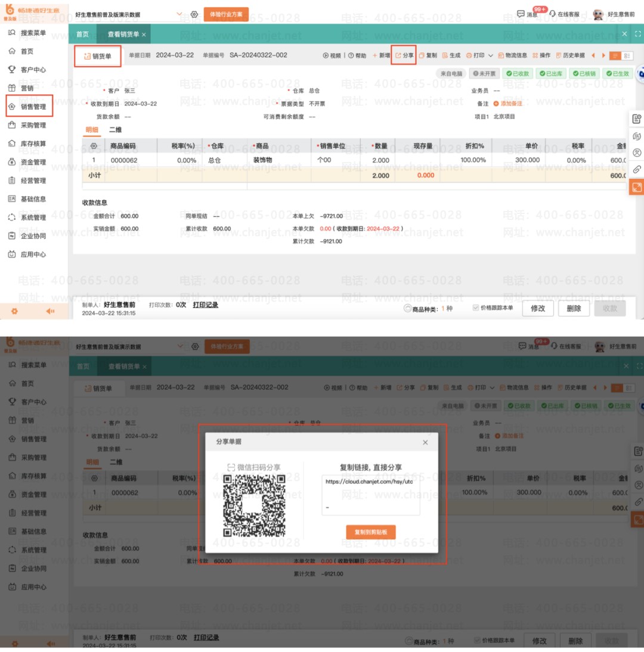In the upper screenshot, click the 打印 printer icon

[469, 55]
